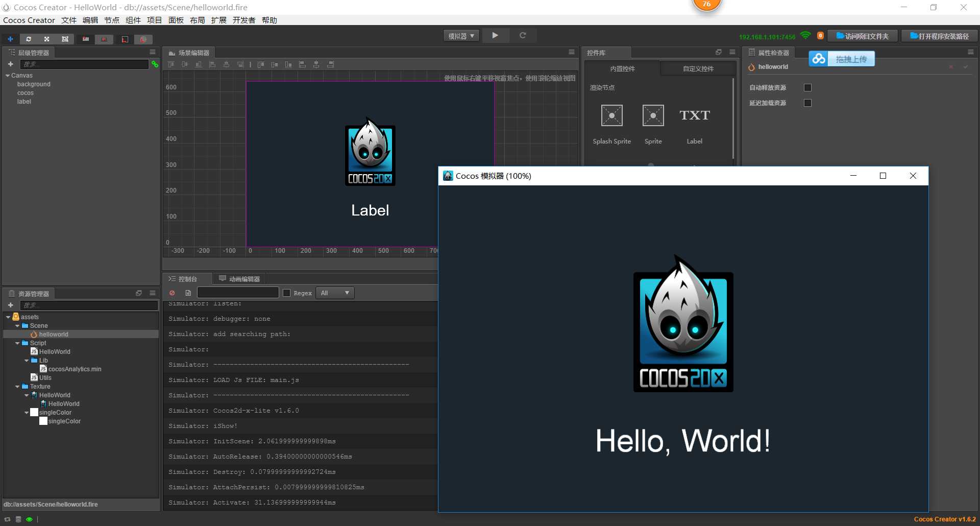Click the align-bottom icon in scene editor
The image size is (980, 526).
pos(199,64)
